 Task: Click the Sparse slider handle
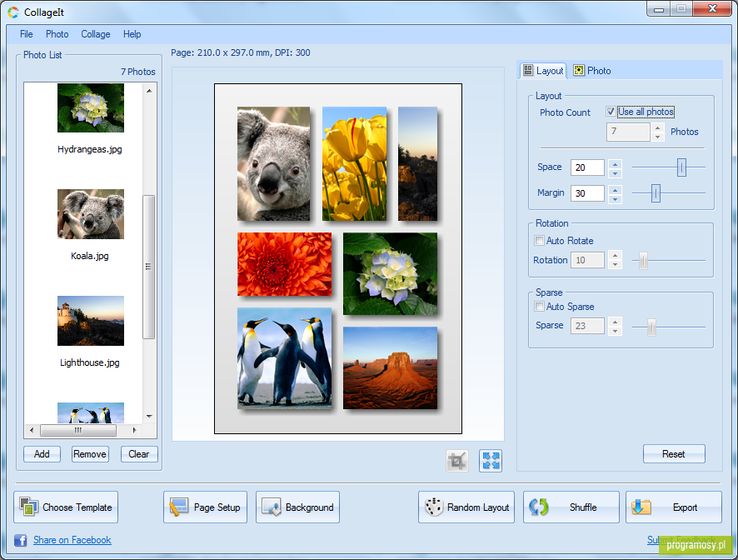click(x=651, y=327)
